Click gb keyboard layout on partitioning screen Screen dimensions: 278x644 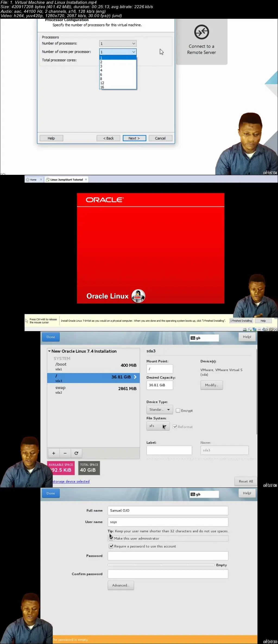[204, 338]
